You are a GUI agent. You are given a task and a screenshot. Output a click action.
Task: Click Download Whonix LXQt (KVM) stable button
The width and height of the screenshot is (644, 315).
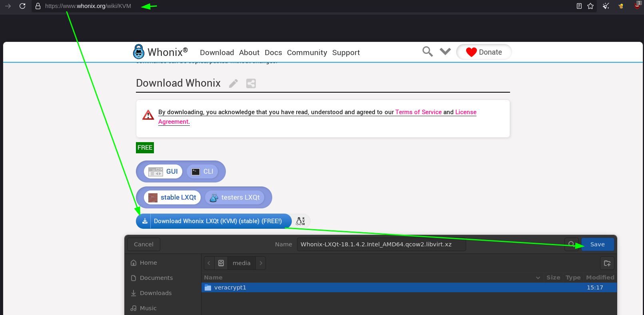pos(213,221)
